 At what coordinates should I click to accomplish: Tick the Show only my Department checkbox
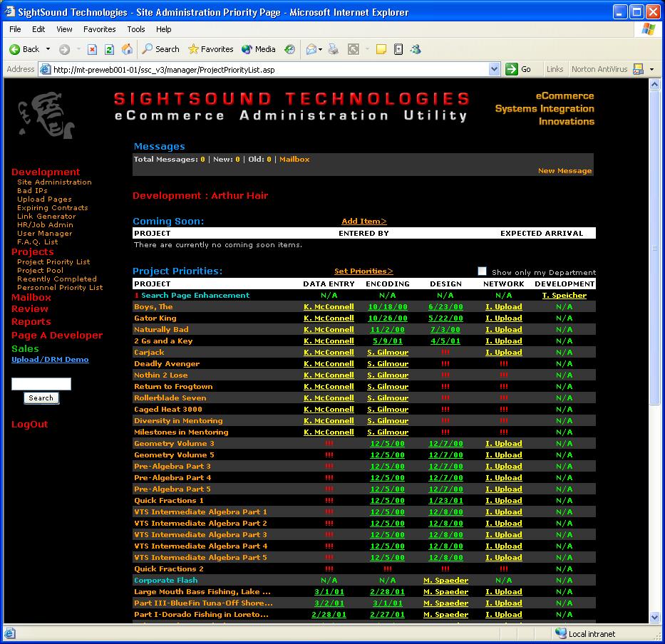click(482, 271)
